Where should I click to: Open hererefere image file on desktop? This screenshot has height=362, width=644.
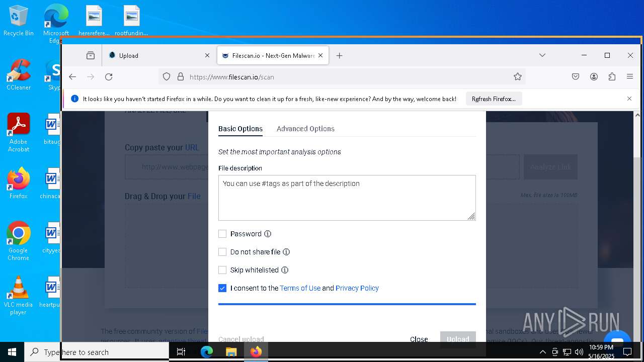tap(94, 21)
